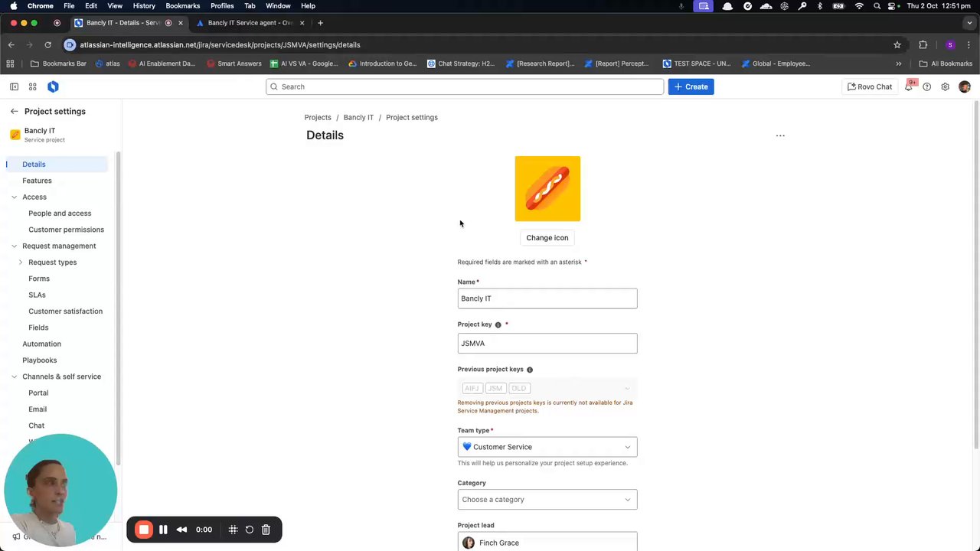Click the recorder drag grid icon
The image size is (980, 551).
click(233, 530)
